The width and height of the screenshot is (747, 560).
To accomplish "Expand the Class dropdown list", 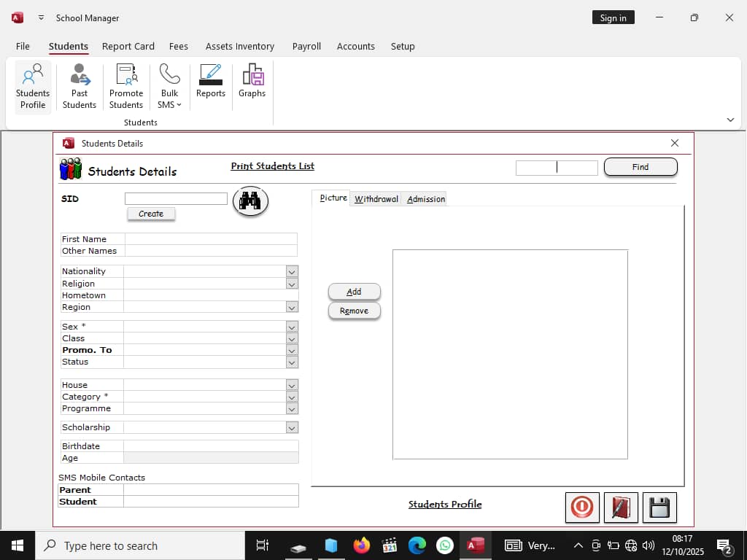I will pyautogui.click(x=292, y=338).
